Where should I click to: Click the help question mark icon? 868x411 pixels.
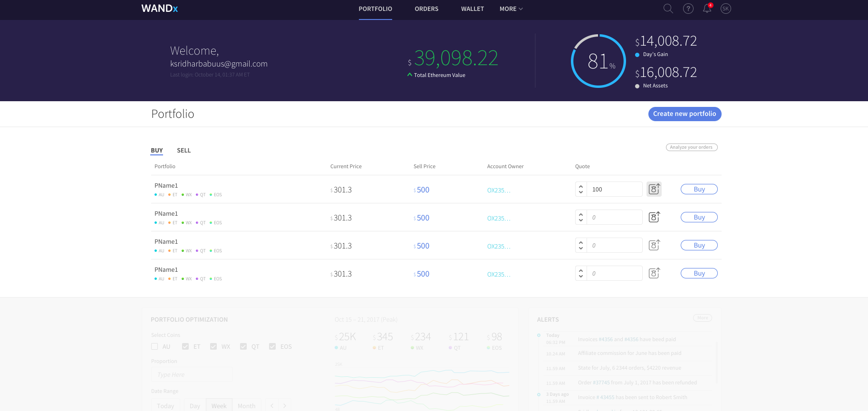click(688, 9)
